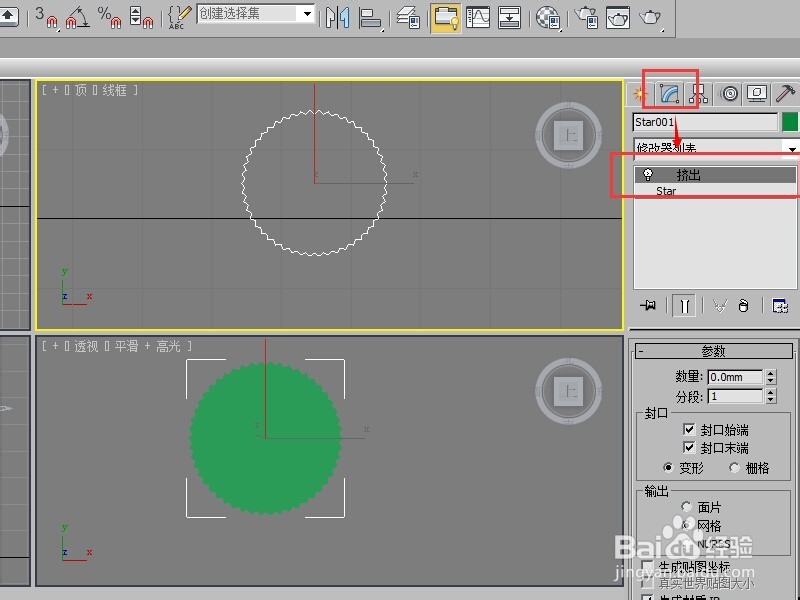Click the 数量 spinner arrows
800x600 pixels.
click(x=771, y=377)
